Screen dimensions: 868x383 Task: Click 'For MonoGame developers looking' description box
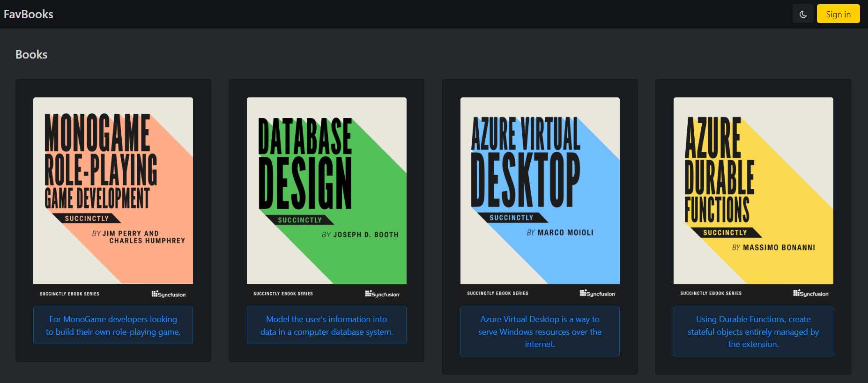113,325
